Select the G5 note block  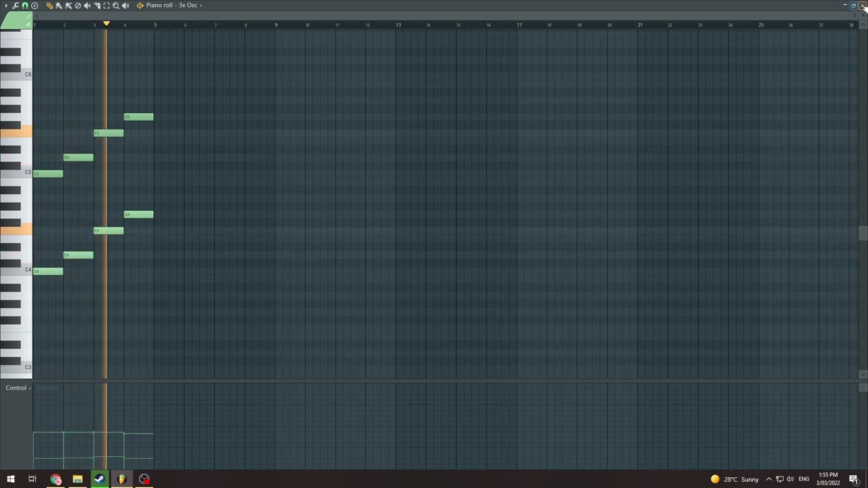point(139,117)
